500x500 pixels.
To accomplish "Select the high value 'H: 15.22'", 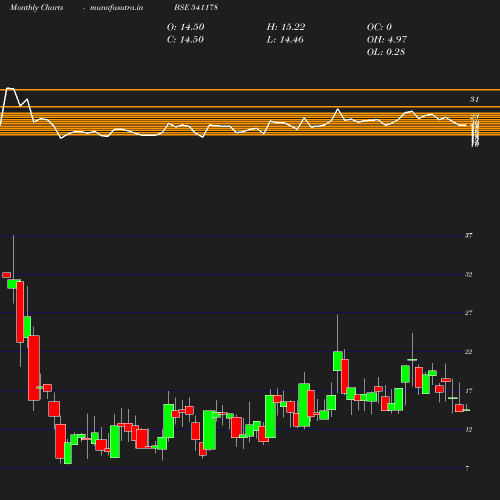I will (286, 27).
